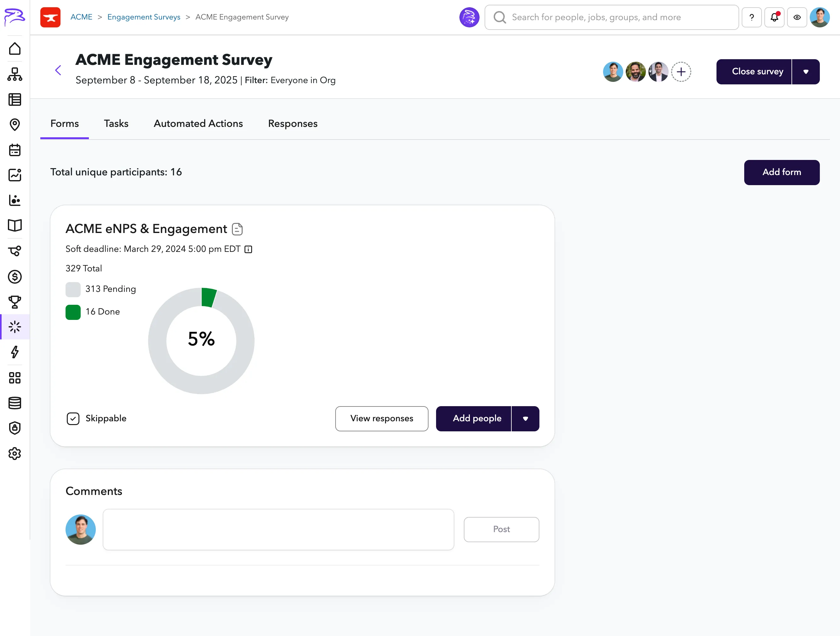840x636 pixels.
Task: Open the settings gear sidebar icon
Action: (15, 453)
